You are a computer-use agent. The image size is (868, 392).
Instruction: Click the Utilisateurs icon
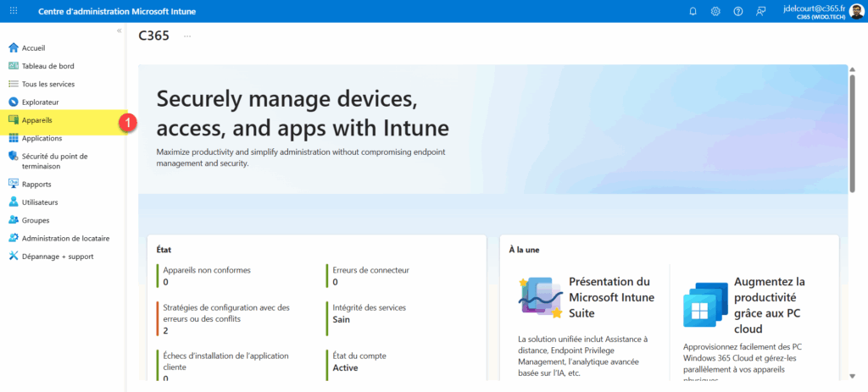tap(14, 202)
